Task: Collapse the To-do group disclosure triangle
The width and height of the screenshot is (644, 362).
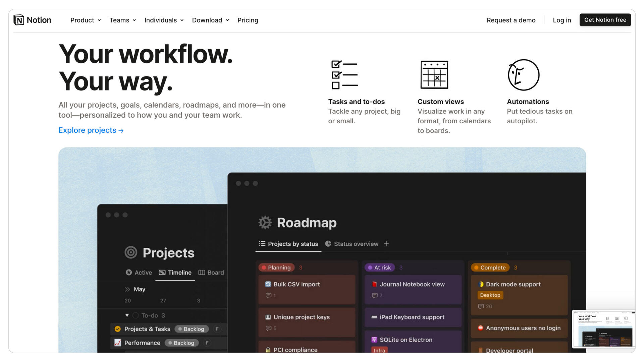Action: (127, 315)
